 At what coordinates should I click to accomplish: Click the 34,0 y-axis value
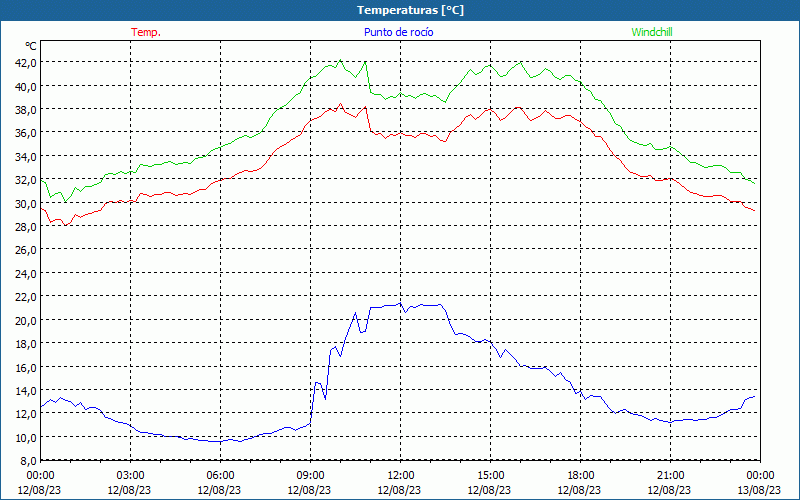pyautogui.click(x=27, y=157)
